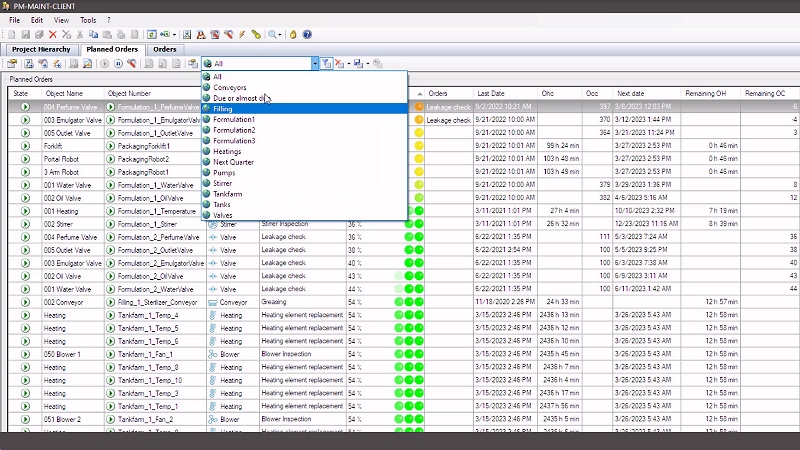The width and height of the screenshot is (800, 450).
Task: Click the scissors Cut icon
Action: click(80, 35)
